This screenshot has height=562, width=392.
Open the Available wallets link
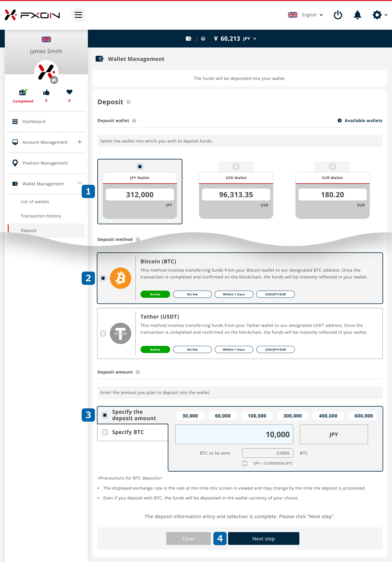tap(360, 120)
